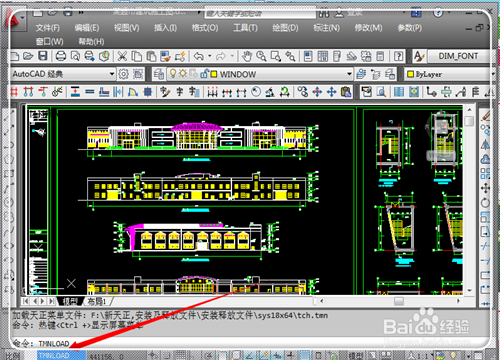This screenshot has height=360, width=500.
Task: Open the 格式(O) menu
Action: pos(205,28)
